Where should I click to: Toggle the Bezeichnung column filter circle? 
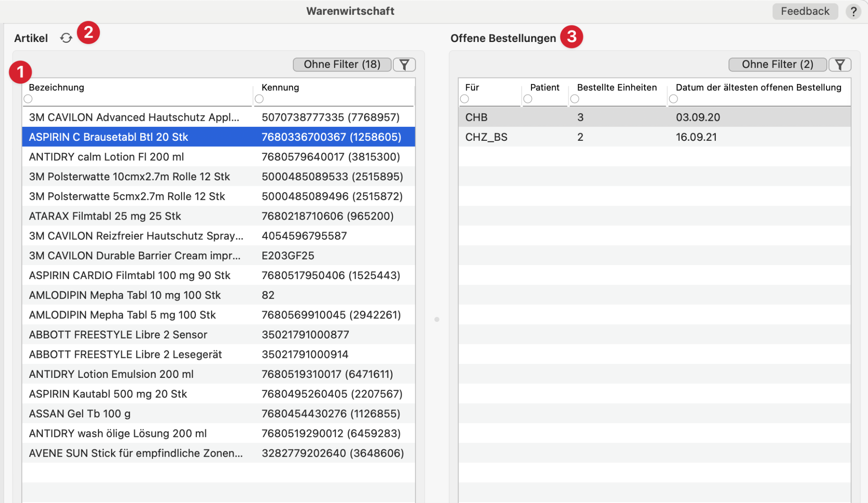coord(28,99)
